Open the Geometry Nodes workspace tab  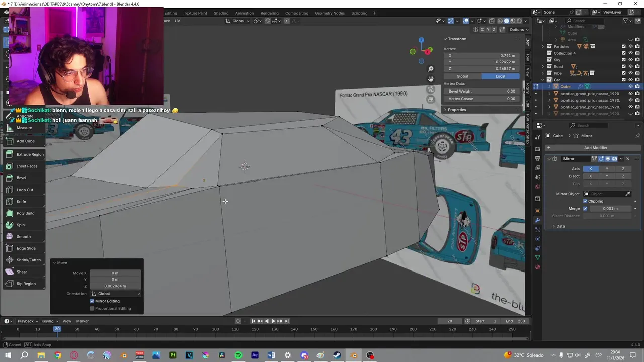click(330, 13)
